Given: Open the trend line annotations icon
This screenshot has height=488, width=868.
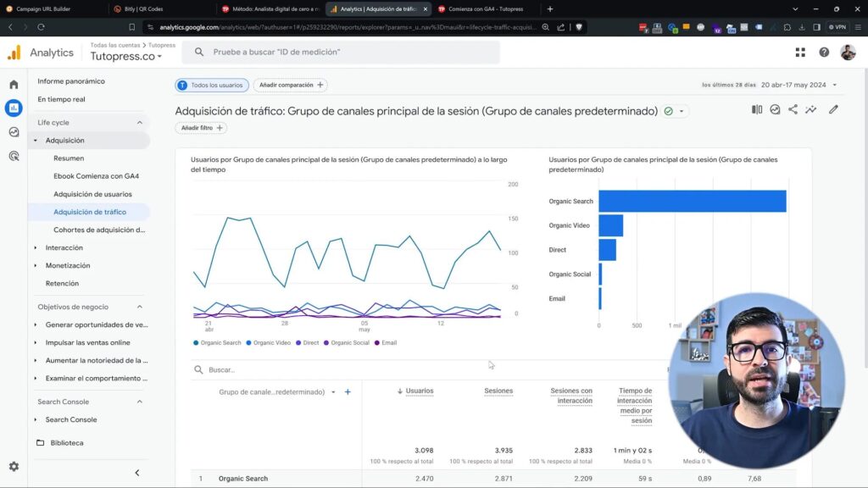Looking at the screenshot, I should [x=811, y=109].
